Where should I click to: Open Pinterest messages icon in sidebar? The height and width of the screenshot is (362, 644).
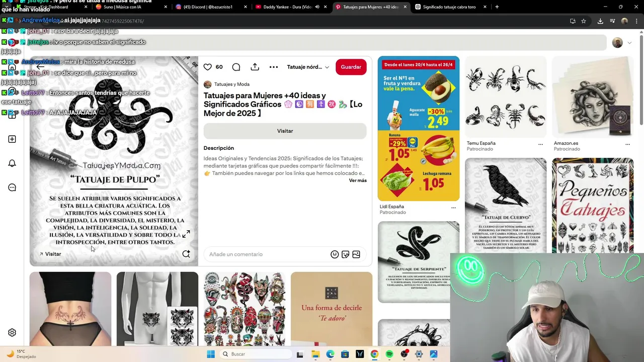pos(12,188)
